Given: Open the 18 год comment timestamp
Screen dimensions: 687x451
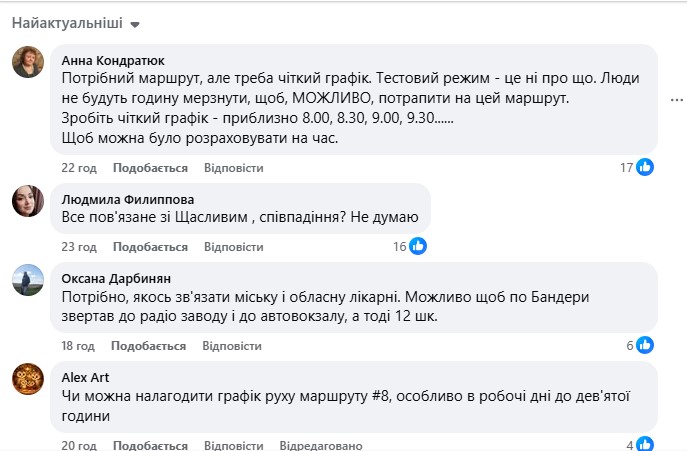Looking at the screenshot, I should (78, 346).
